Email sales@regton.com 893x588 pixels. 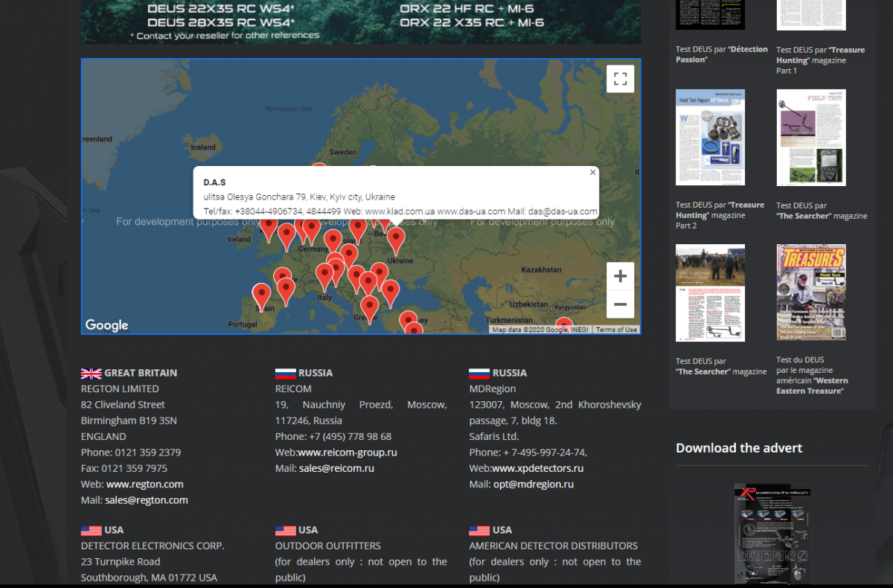click(146, 500)
